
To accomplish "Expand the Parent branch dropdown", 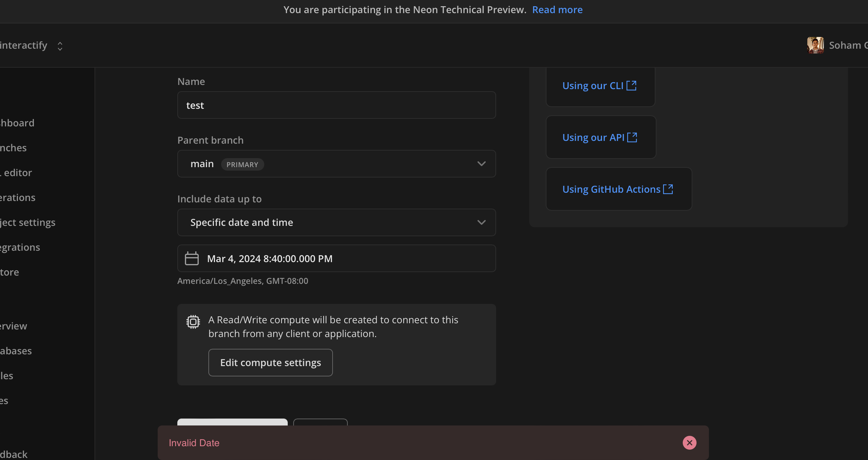I will pyautogui.click(x=481, y=164).
